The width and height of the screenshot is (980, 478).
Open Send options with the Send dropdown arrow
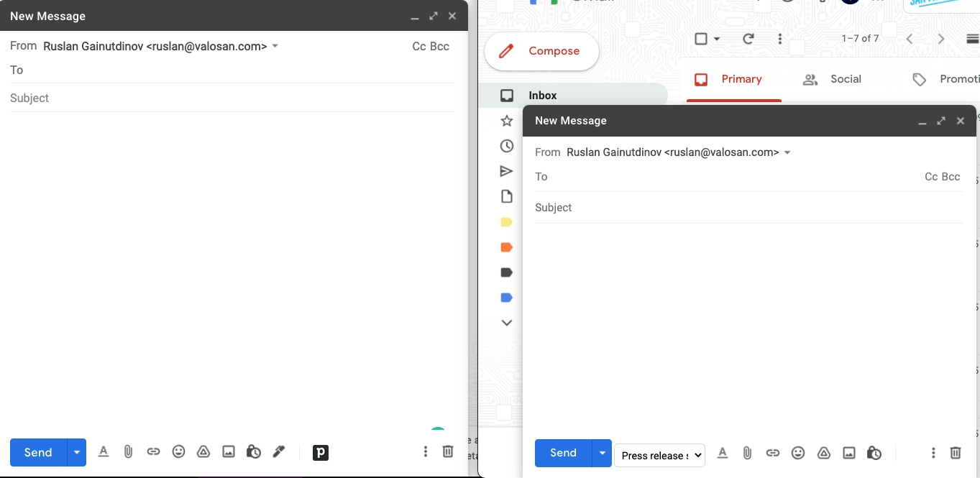pos(602,453)
